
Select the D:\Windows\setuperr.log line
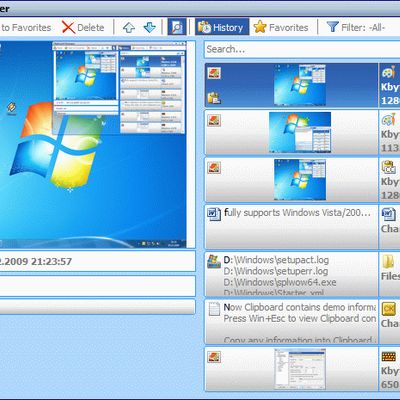tap(276, 271)
